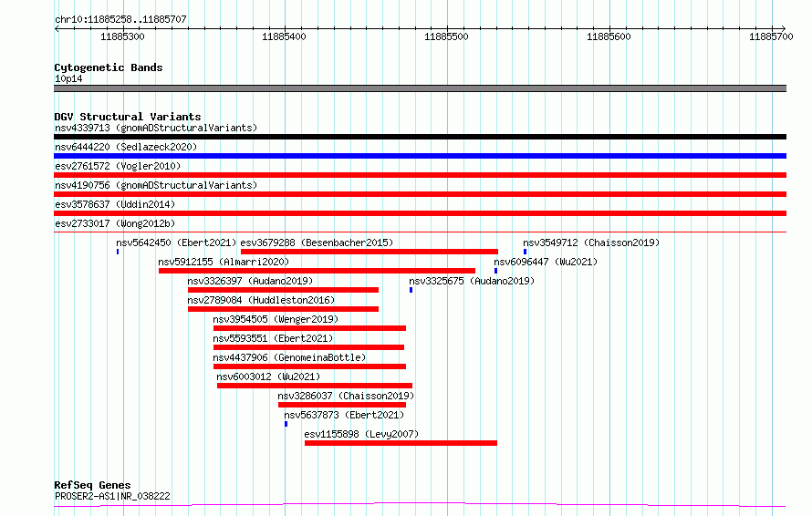Open esv3679288 (Besenbacher2015) label
Screen dimensions: 812x516
click(x=317, y=243)
